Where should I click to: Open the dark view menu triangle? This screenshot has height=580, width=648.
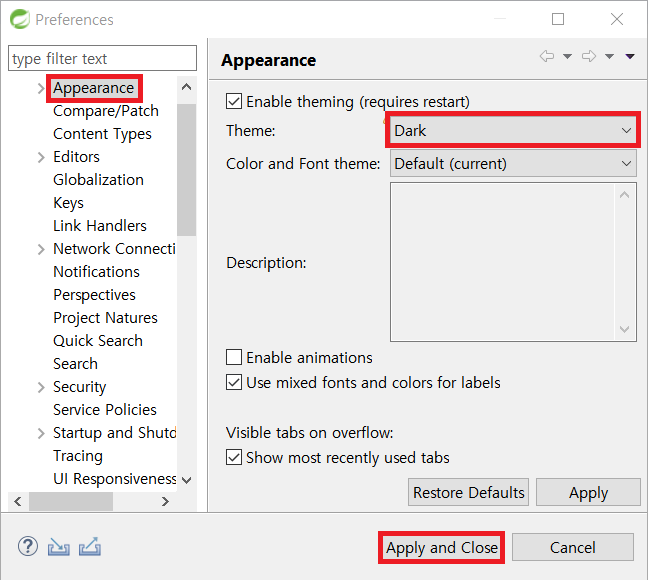pyautogui.click(x=630, y=56)
